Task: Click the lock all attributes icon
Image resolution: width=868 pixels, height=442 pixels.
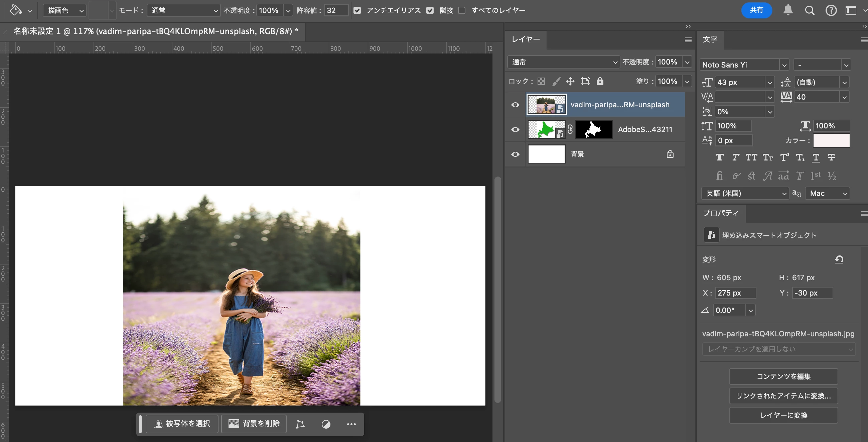Action: point(600,81)
